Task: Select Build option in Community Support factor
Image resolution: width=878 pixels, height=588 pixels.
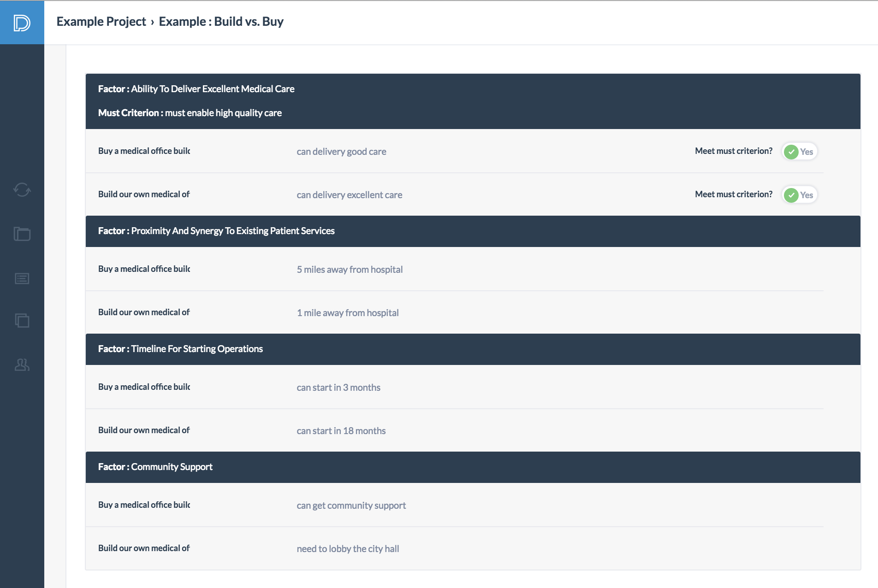Action: (144, 548)
